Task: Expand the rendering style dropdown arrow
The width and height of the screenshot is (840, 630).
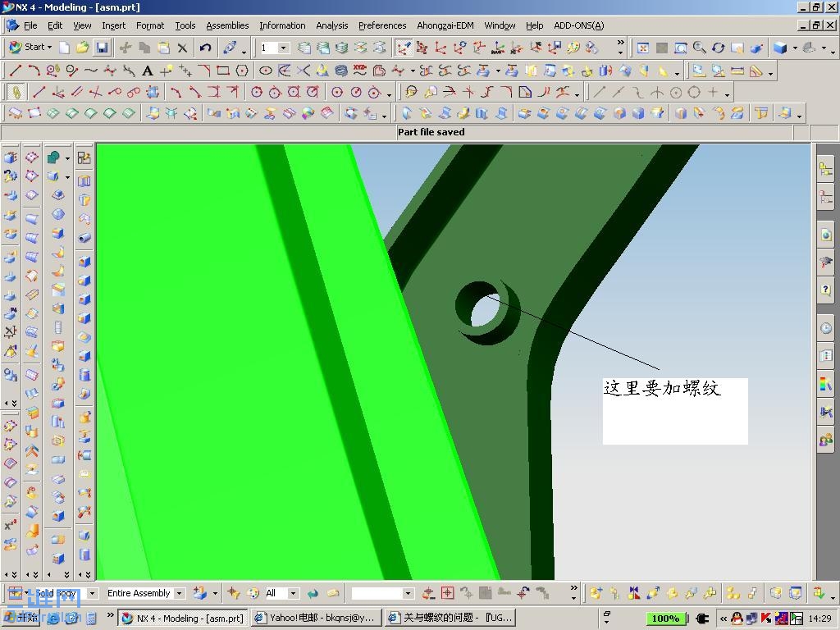Action: pos(795,48)
